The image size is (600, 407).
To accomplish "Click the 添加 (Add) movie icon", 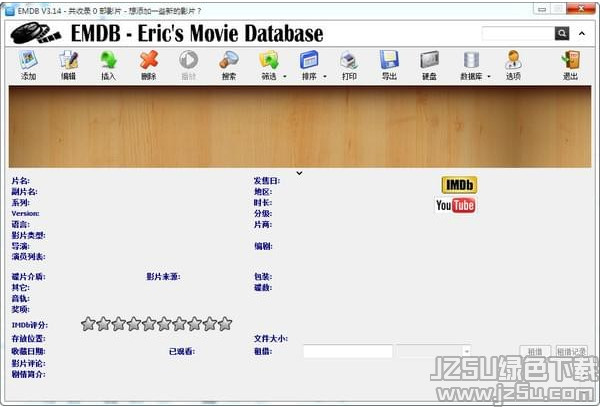I will 28,65.
